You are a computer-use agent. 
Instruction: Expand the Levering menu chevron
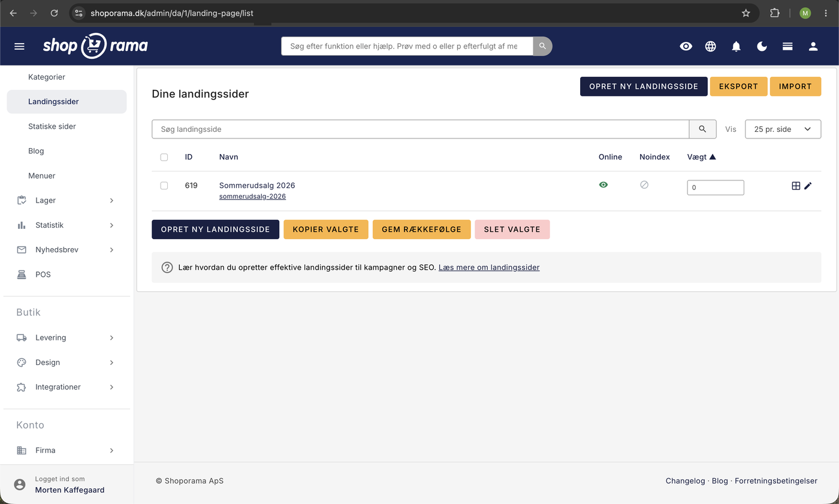111,337
